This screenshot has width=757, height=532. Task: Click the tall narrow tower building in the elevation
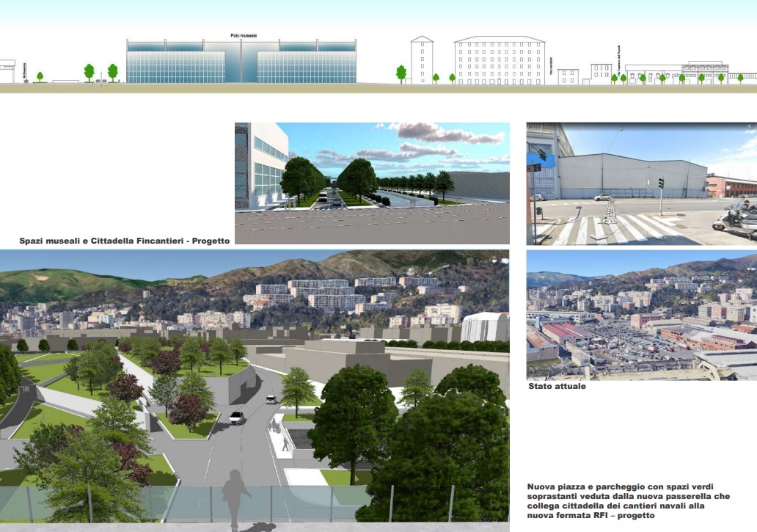(422, 59)
